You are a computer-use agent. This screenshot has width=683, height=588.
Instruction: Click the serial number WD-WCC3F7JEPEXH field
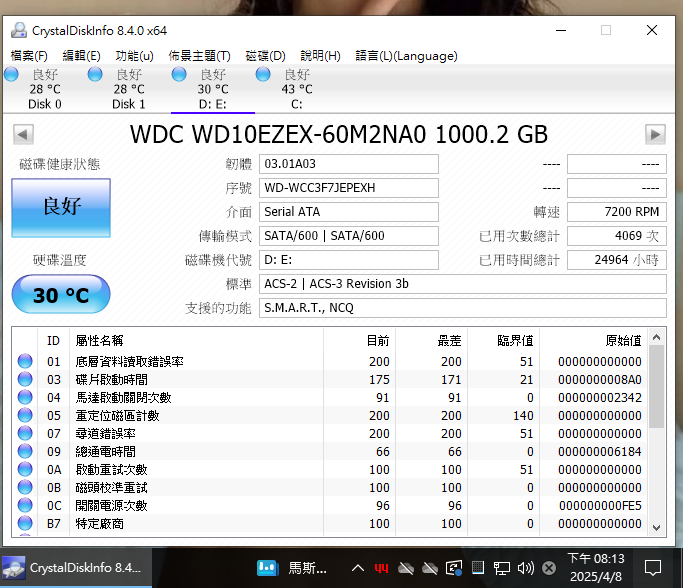click(x=349, y=188)
